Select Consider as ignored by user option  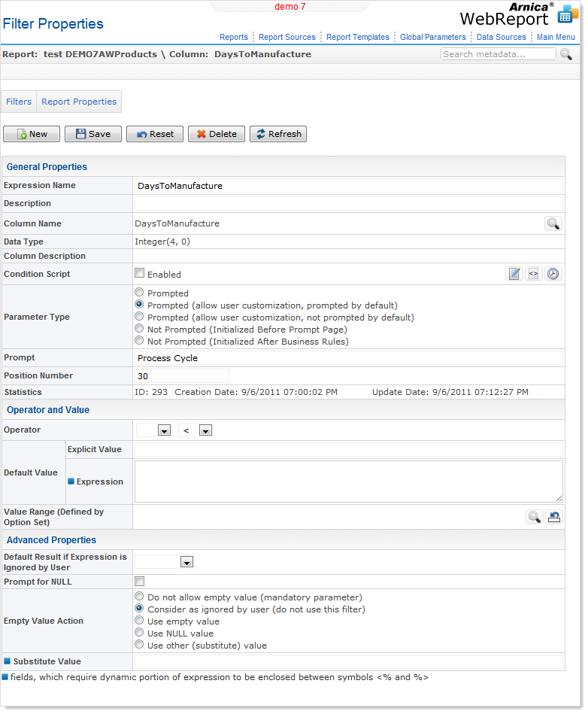[139, 609]
